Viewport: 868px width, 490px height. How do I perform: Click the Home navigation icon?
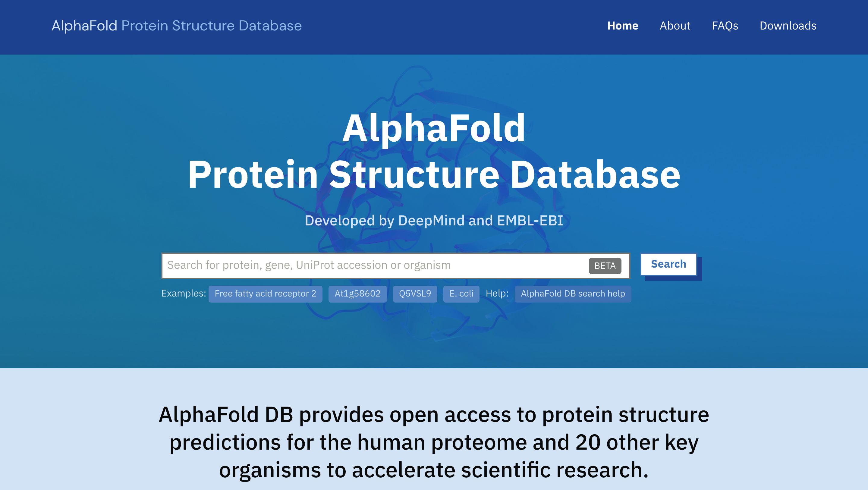(623, 25)
